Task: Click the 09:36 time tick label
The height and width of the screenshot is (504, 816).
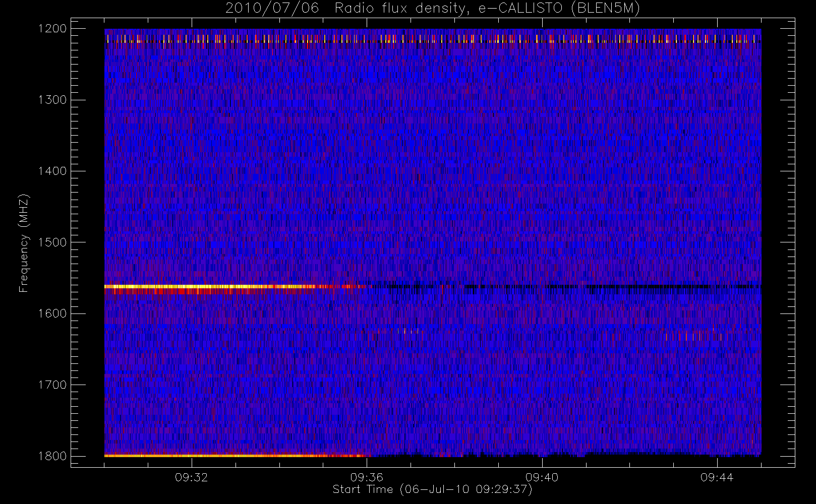Action: click(x=367, y=477)
